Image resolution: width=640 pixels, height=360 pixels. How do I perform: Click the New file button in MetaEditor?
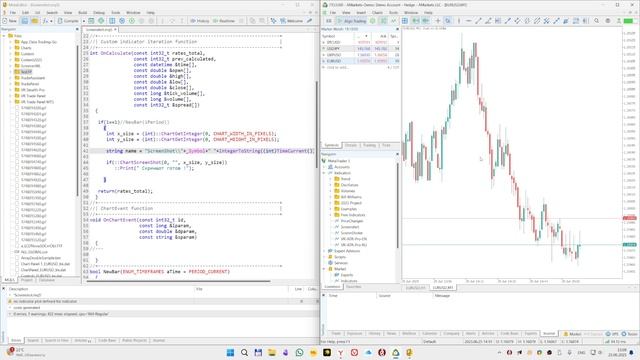10,21
